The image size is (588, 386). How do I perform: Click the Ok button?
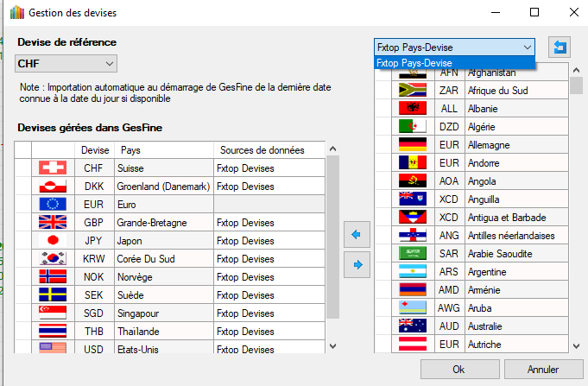(x=459, y=370)
